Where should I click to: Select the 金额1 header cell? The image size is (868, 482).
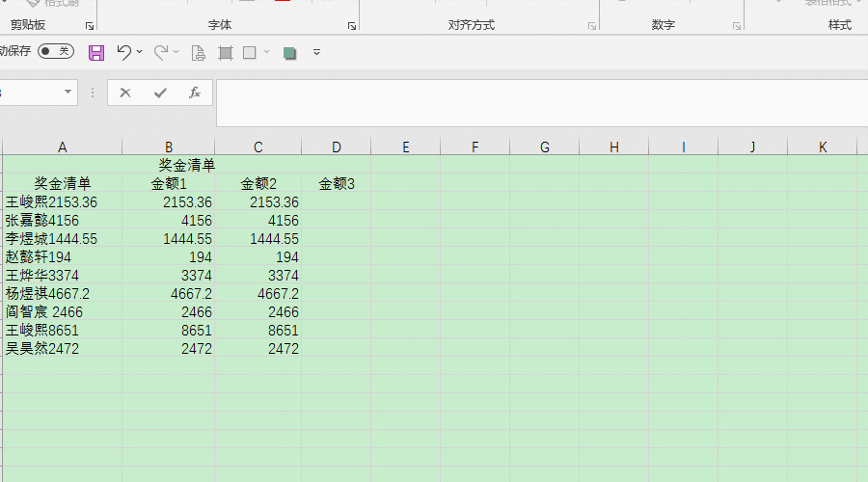[x=168, y=183]
